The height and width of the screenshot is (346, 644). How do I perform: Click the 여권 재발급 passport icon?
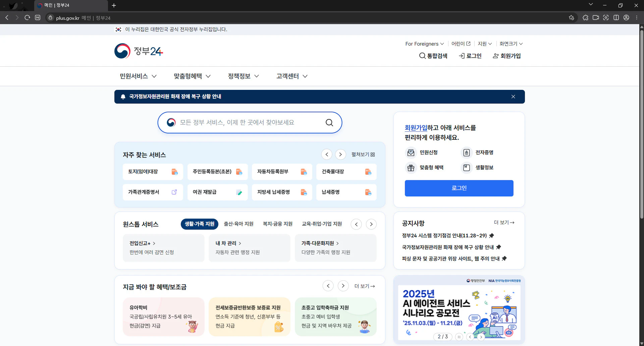point(239,192)
